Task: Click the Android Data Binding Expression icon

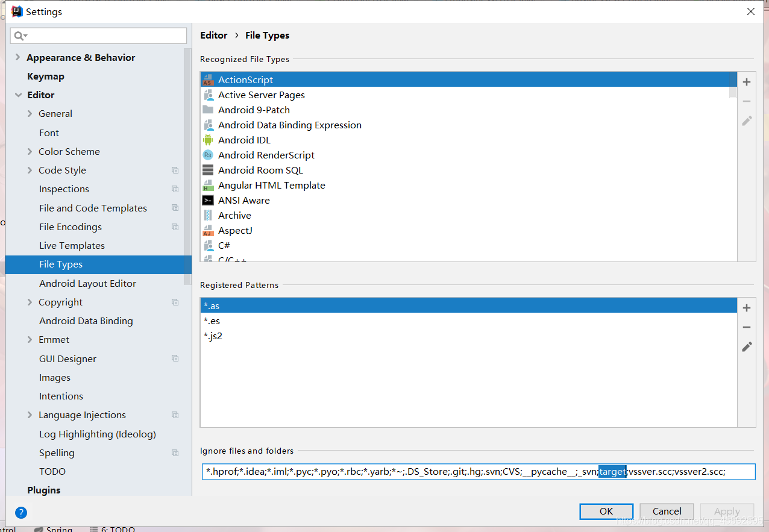Action: pos(208,125)
